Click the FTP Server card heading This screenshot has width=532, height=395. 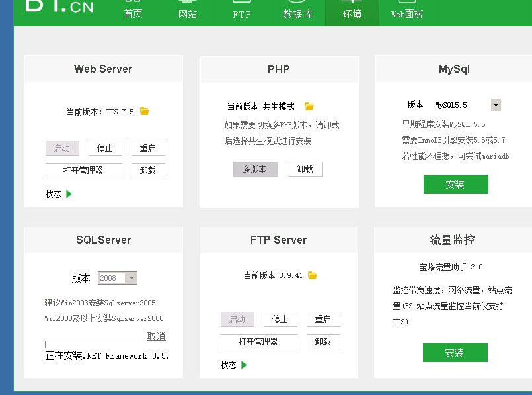pos(278,240)
